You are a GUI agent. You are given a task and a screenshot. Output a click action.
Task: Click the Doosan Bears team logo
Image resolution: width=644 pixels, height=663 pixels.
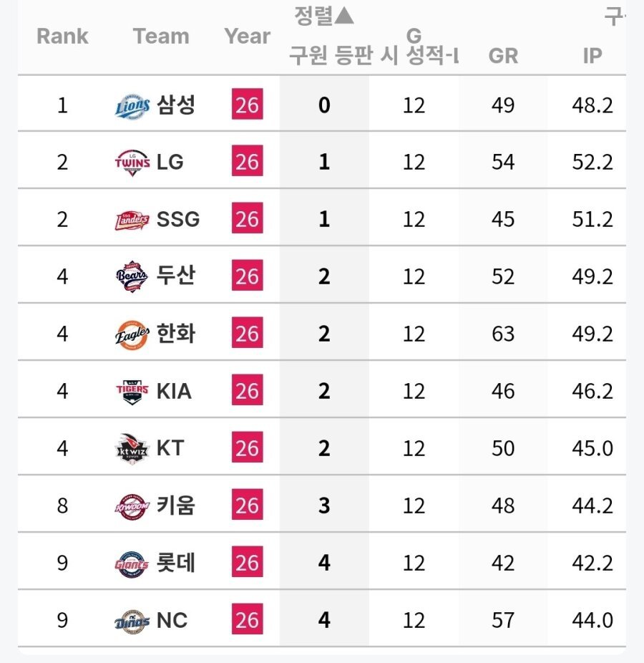tap(132, 277)
